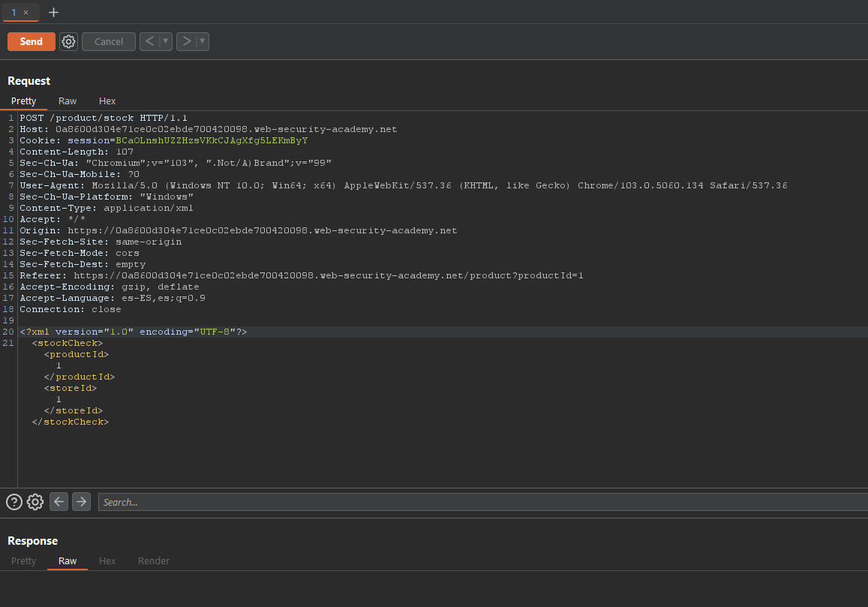Open search help question mark icon

(14, 502)
